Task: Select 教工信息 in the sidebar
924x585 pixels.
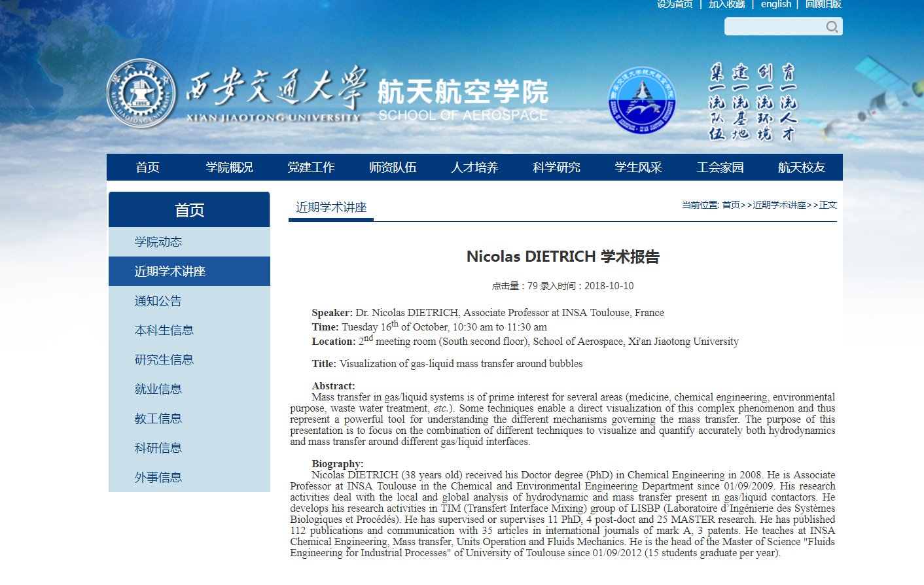Action: point(189,419)
